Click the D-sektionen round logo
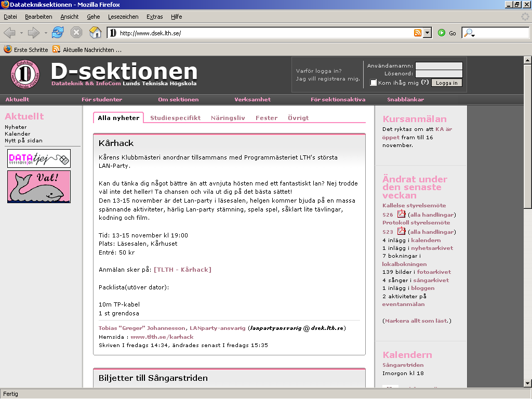Image resolution: width=532 pixels, height=399 pixels. (25, 74)
